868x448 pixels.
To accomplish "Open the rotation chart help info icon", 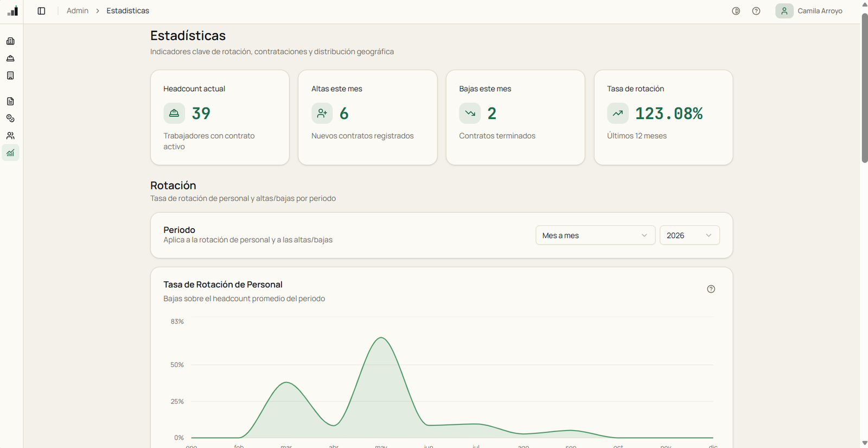I will (x=711, y=289).
